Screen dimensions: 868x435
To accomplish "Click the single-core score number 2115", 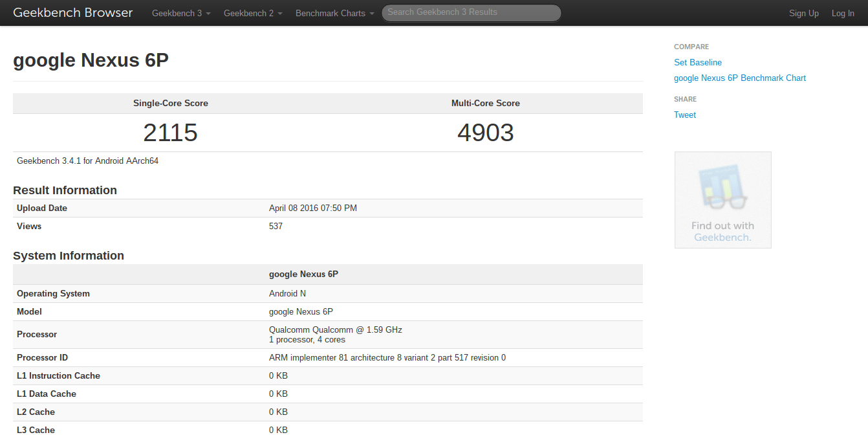I will point(170,133).
